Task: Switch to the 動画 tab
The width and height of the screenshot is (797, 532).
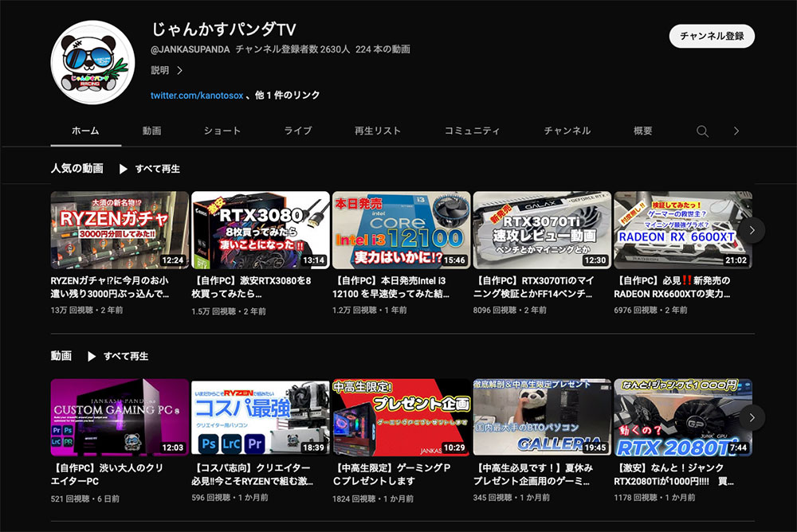Action: (x=151, y=131)
